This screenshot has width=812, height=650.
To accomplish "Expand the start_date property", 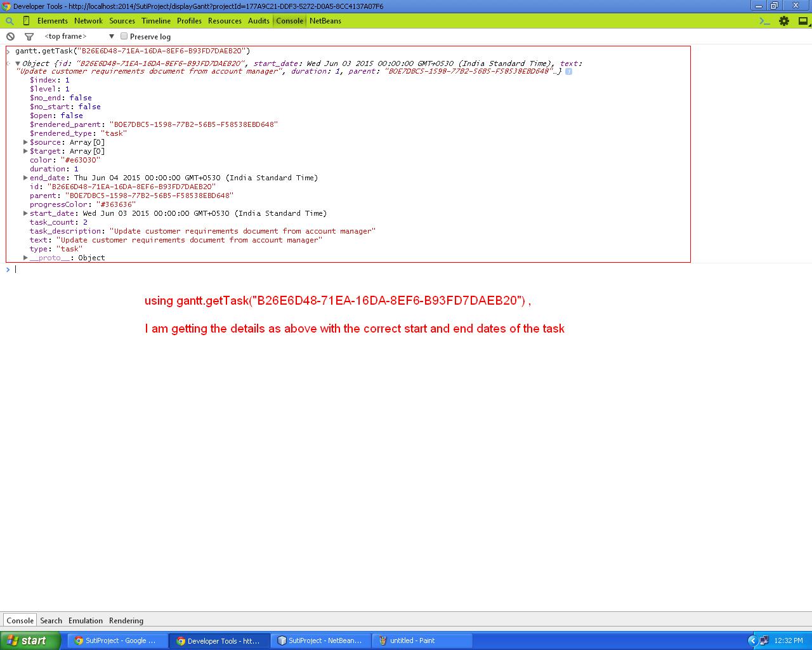I will (25, 213).
